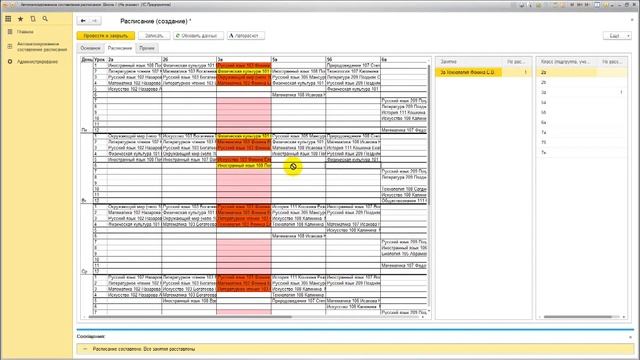Click the schedule grid horizontal scrollbar
This screenshot has height=360, width=640.
(x=190, y=317)
